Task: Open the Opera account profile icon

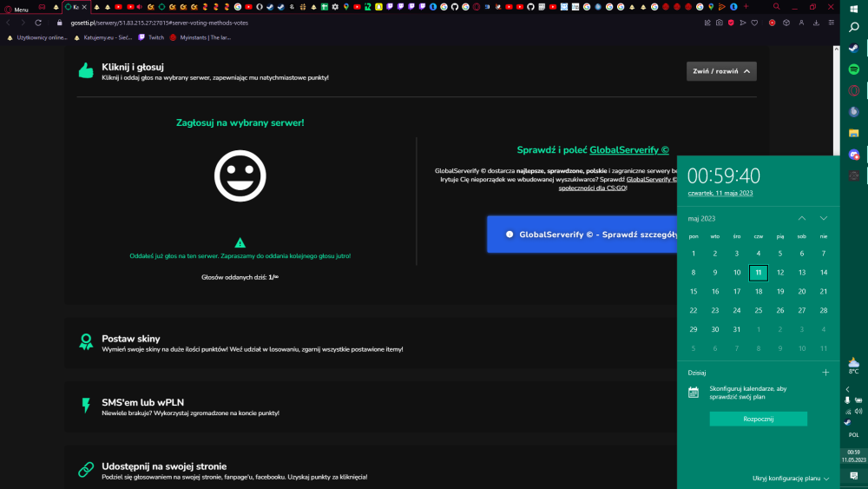Action: [801, 23]
